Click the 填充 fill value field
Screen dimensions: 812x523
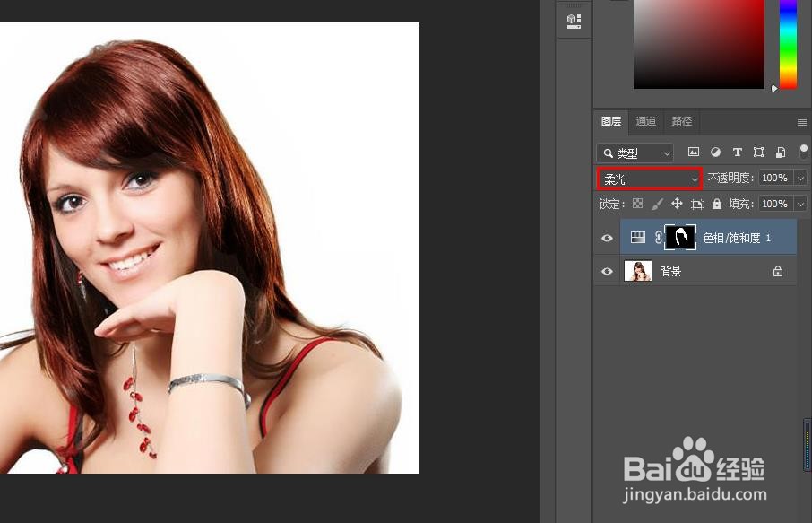776,204
